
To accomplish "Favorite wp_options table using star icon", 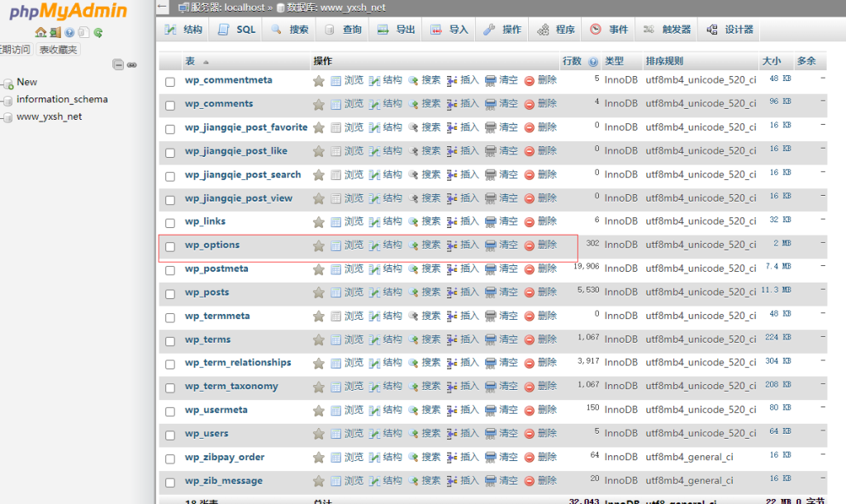I will point(318,245).
